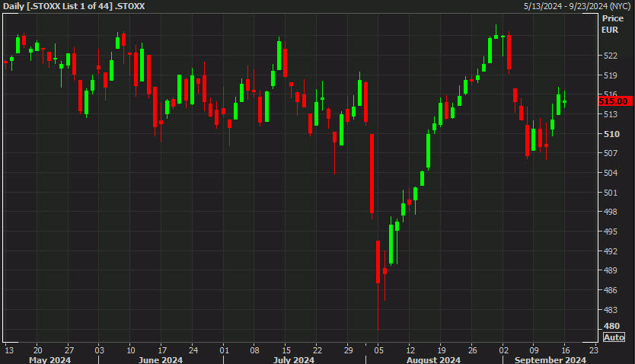This screenshot has width=635, height=364.
Task: Click the 522 price axis value
Action: [611, 56]
